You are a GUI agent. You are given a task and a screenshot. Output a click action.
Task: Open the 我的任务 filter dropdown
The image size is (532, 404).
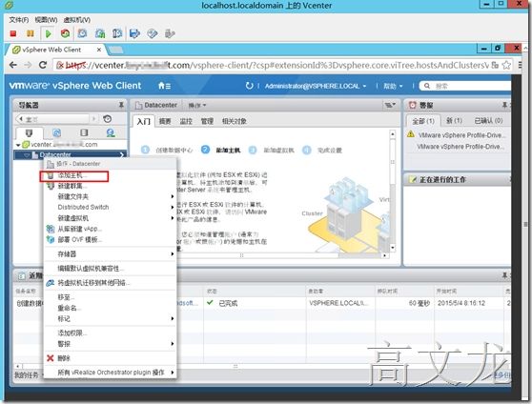30,375
